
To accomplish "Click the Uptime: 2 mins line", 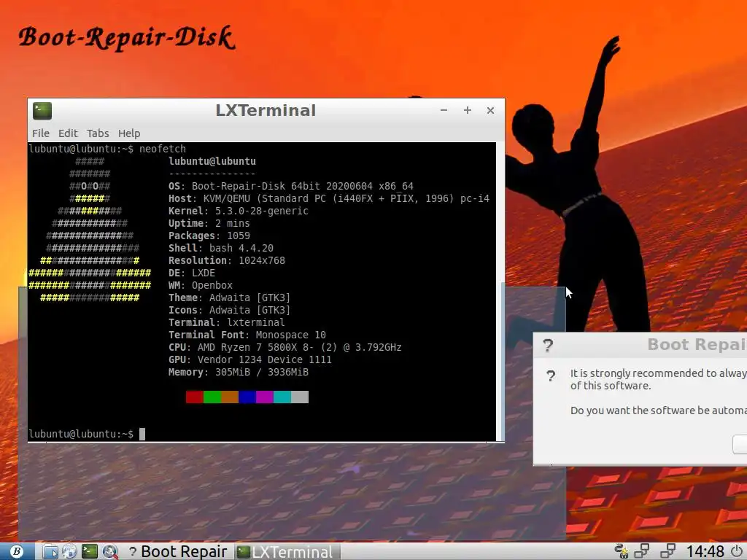I will tap(209, 223).
